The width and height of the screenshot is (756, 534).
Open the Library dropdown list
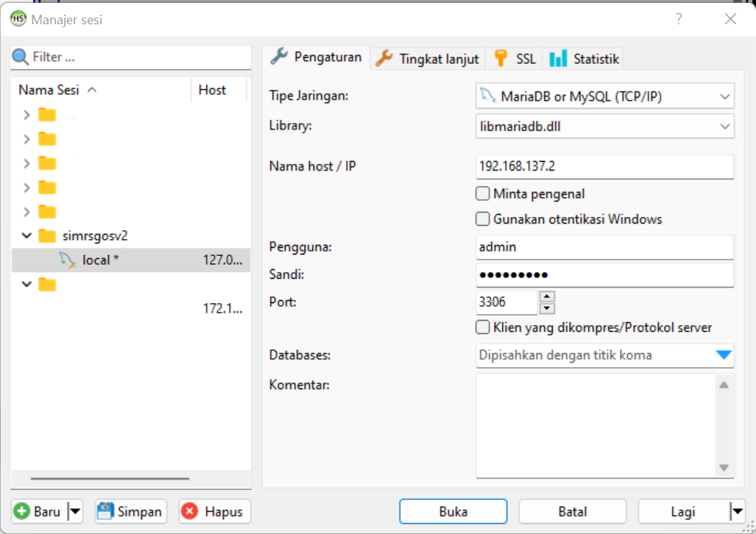click(x=724, y=126)
